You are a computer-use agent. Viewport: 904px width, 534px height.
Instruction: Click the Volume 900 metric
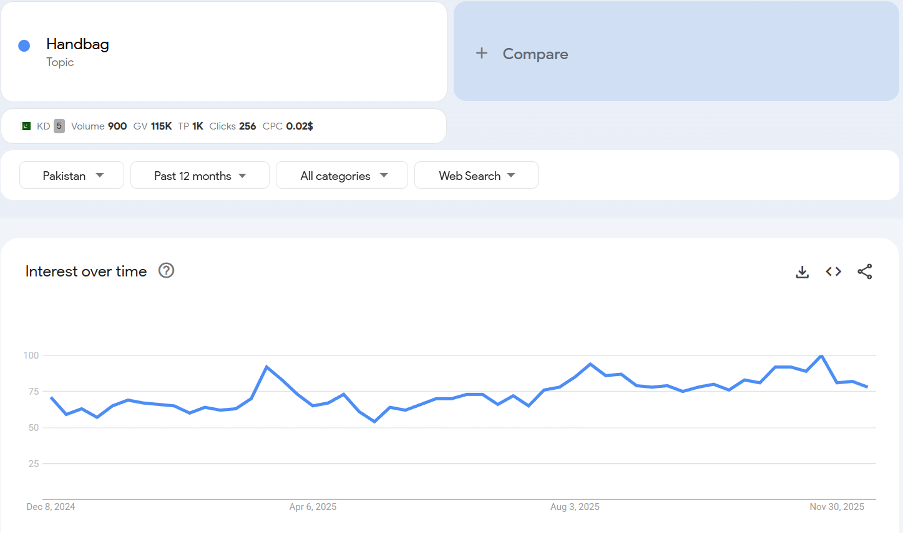(x=99, y=126)
